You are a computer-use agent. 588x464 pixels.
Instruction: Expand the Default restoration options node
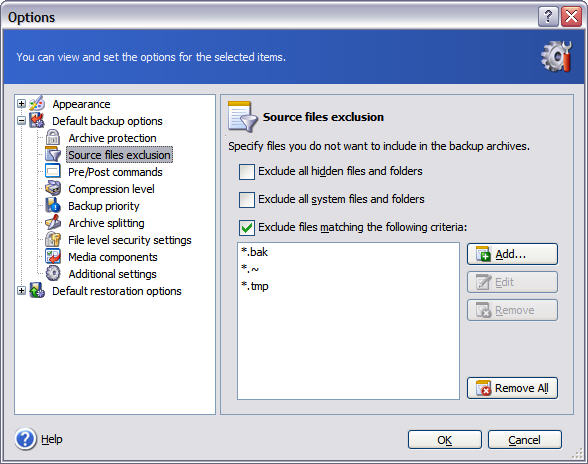point(21,291)
